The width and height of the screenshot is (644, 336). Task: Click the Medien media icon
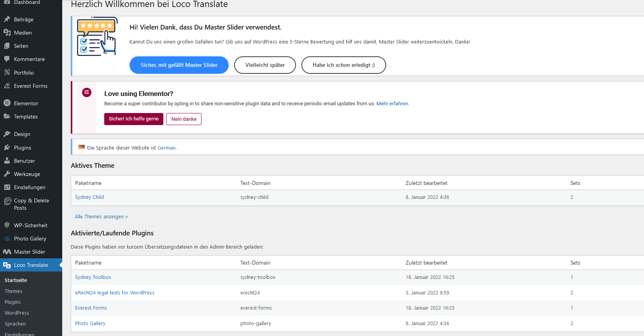[7, 33]
